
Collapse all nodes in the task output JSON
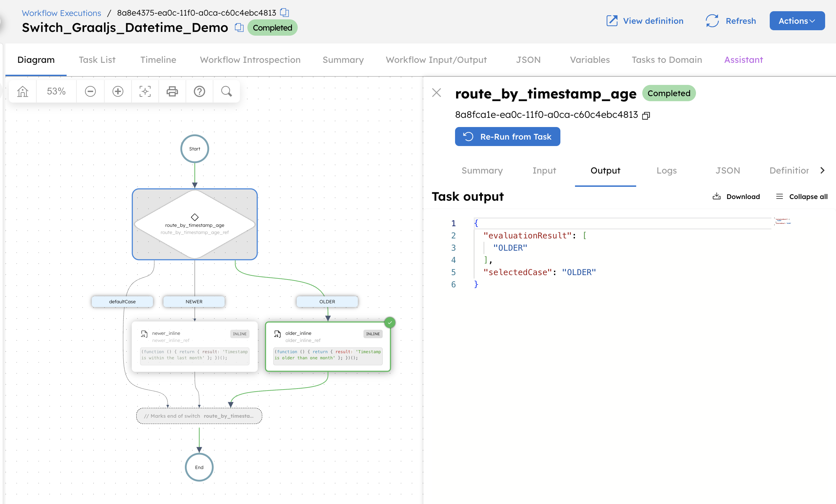tap(801, 196)
